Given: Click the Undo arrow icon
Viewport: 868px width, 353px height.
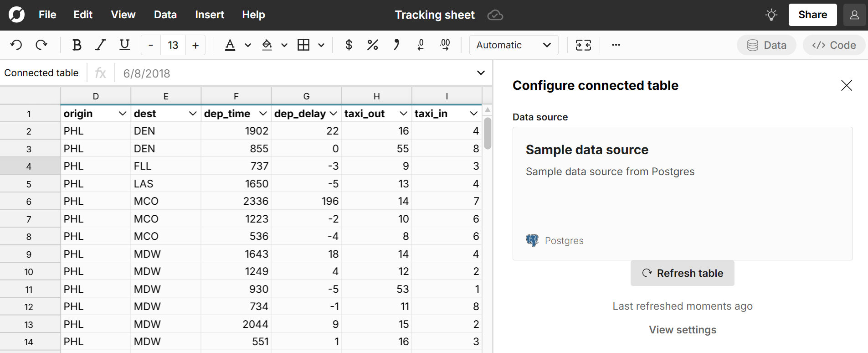Looking at the screenshot, I should pyautogui.click(x=16, y=45).
